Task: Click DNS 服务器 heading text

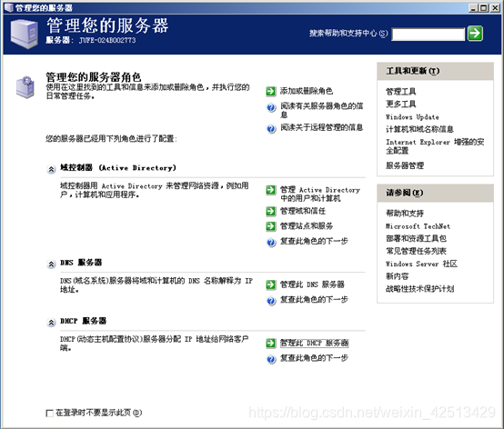Action: 81,263
